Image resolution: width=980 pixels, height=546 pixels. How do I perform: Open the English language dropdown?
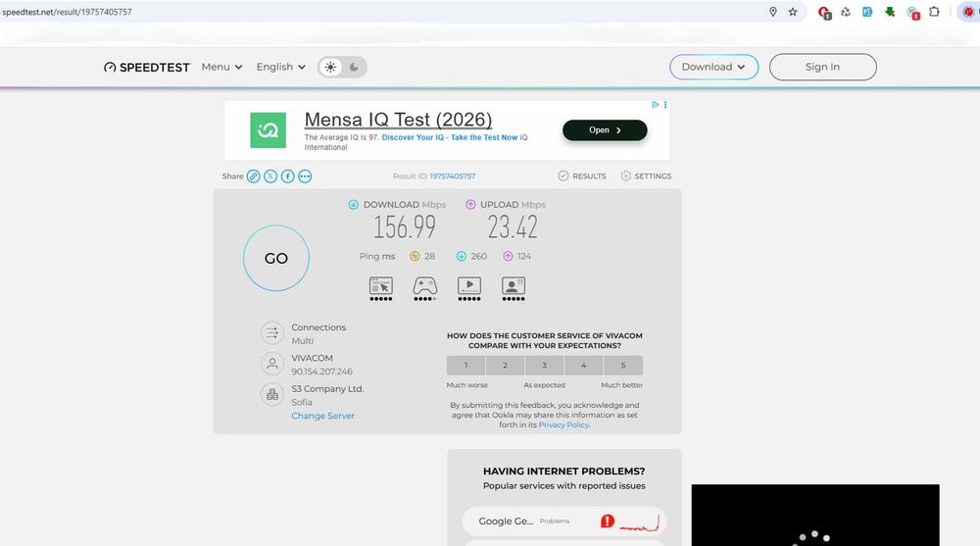(280, 67)
